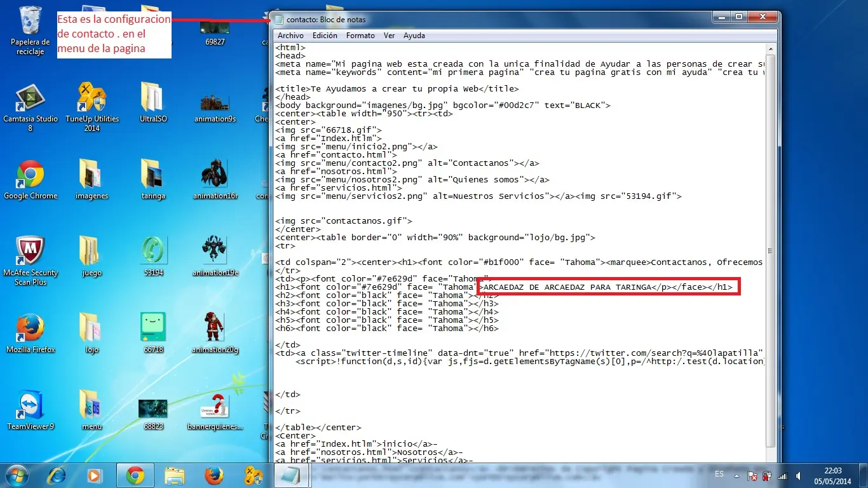Viewport: 868px width, 488px height.
Task: Select the bannerquienes desktop file
Action: (x=215, y=412)
